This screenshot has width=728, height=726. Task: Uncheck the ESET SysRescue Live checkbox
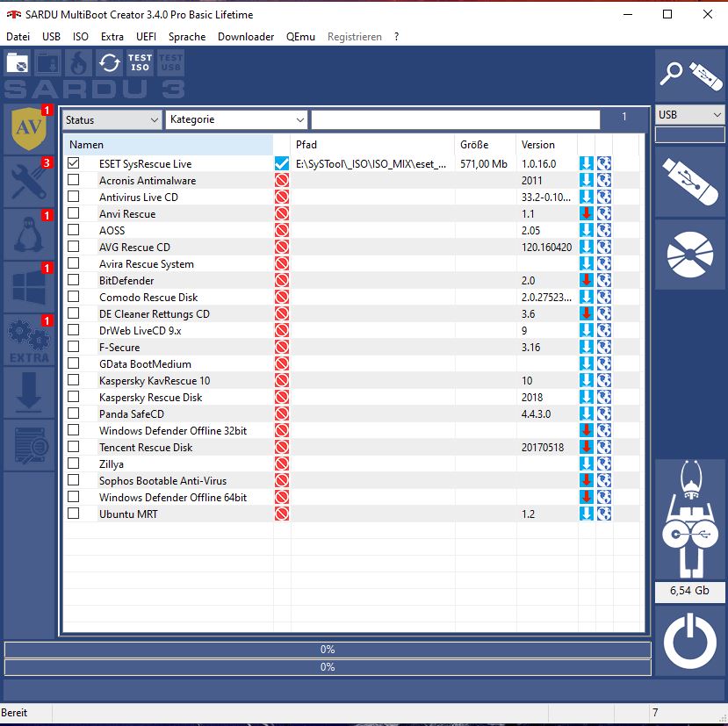(74, 163)
